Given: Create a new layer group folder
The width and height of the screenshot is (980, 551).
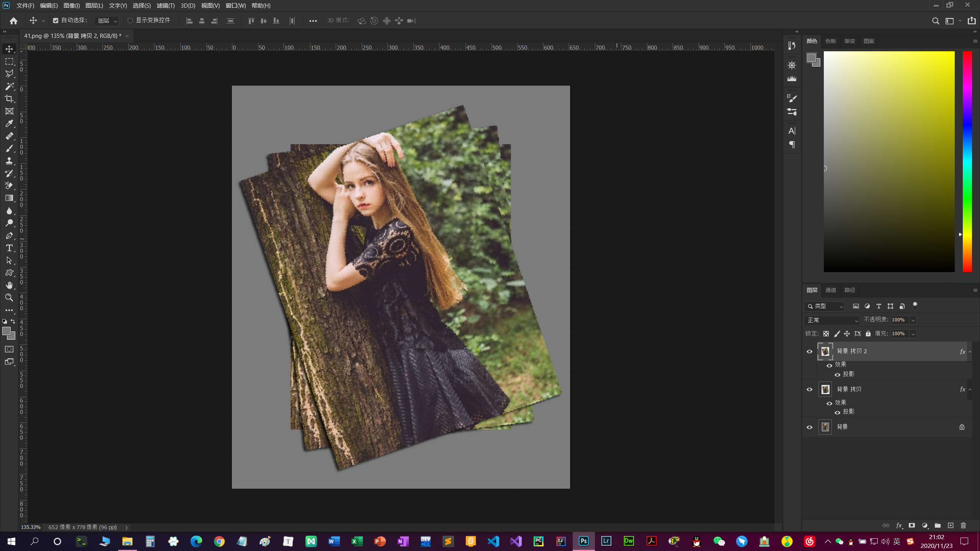Looking at the screenshot, I should pyautogui.click(x=938, y=525).
